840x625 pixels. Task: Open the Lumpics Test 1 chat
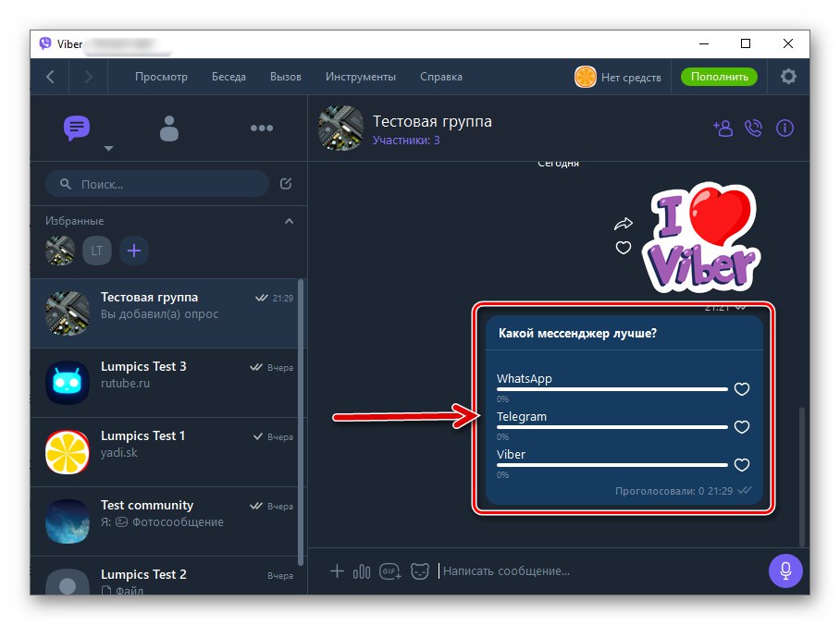point(164,452)
